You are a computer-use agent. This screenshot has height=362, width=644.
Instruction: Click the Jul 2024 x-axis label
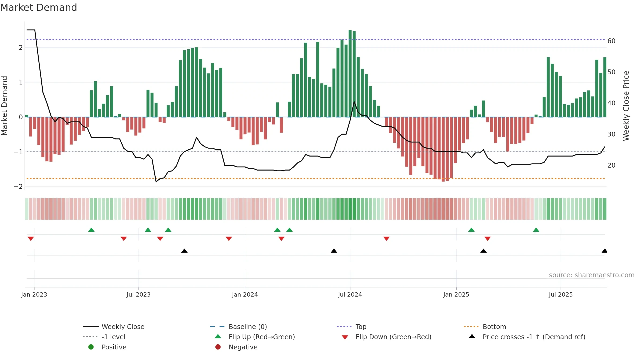point(350,295)
